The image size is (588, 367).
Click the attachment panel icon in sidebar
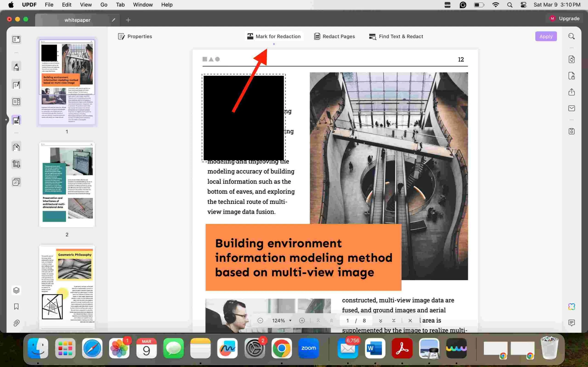coord(17,323)
